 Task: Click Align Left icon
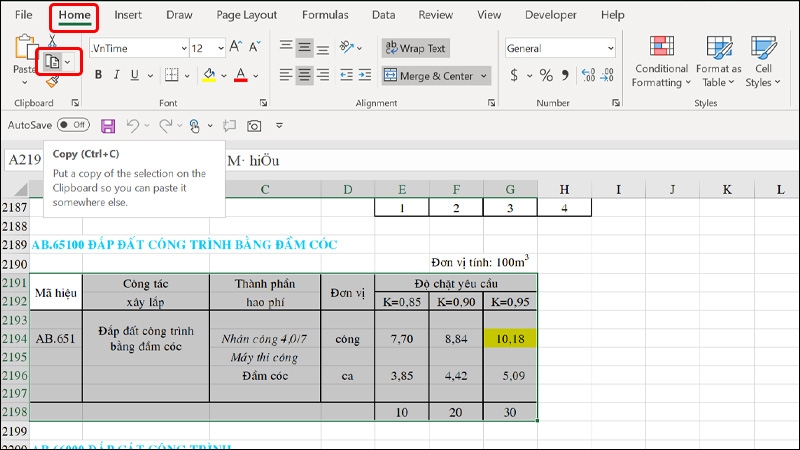click(286, 76)
